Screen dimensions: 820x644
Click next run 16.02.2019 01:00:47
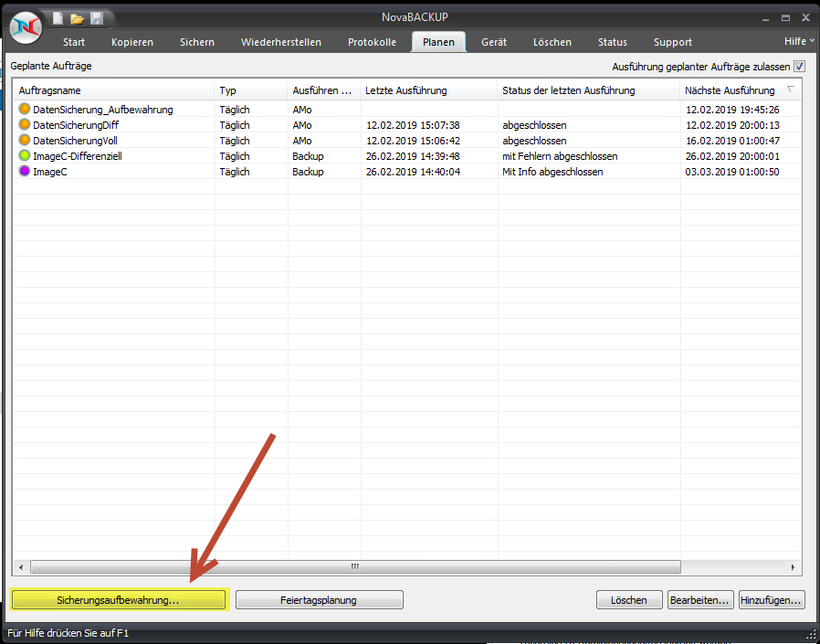coord(732,141)
